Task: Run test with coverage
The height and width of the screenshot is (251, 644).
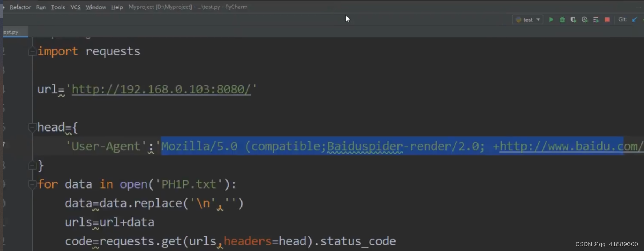Action: (573, 20)
